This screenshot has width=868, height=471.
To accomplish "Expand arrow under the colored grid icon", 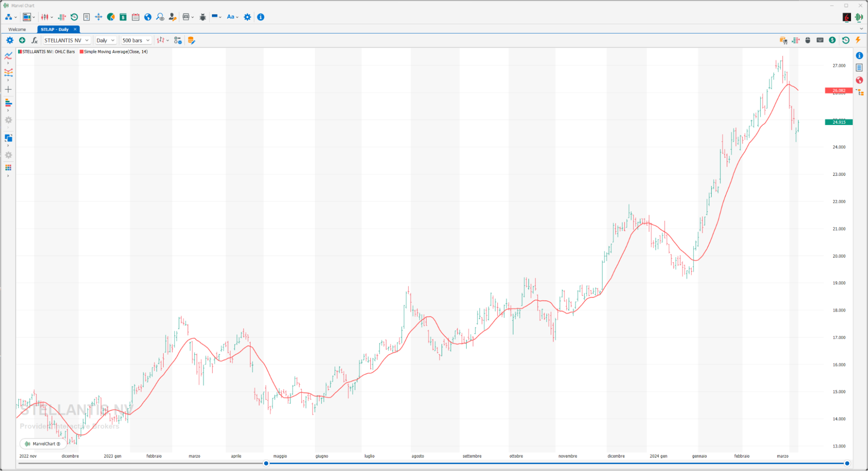I will tap(8, 176).
